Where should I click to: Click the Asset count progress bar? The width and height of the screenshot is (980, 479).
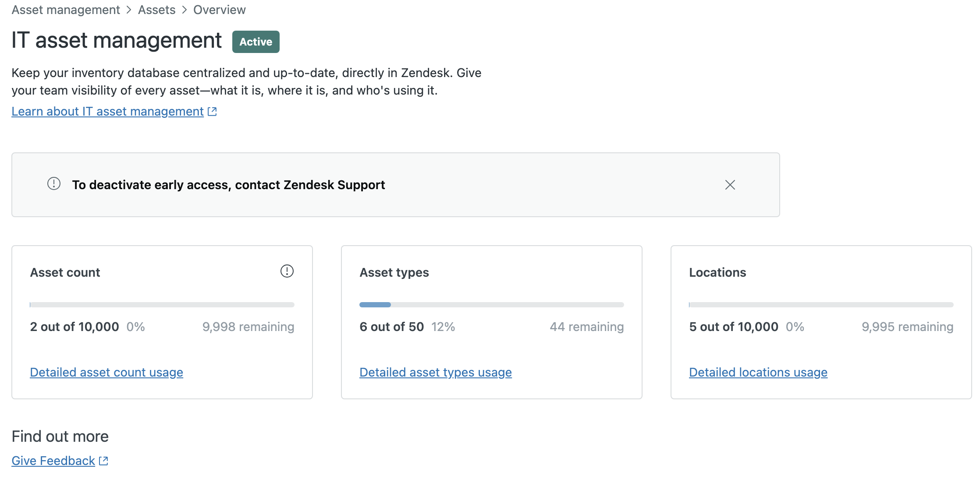tap(162, 305)
